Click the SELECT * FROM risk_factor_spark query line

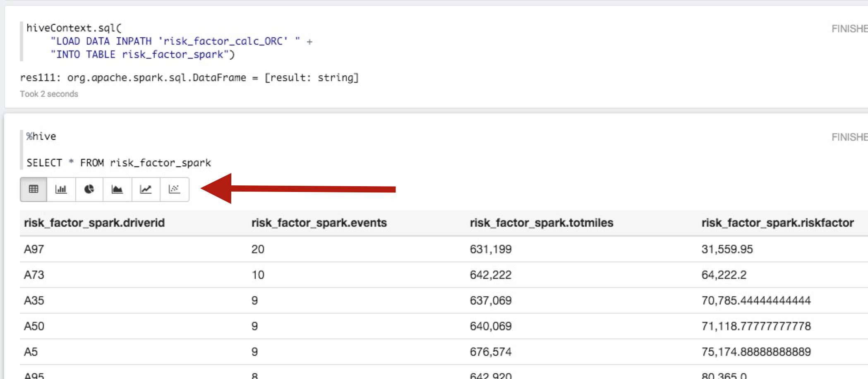tap(119, 163)
